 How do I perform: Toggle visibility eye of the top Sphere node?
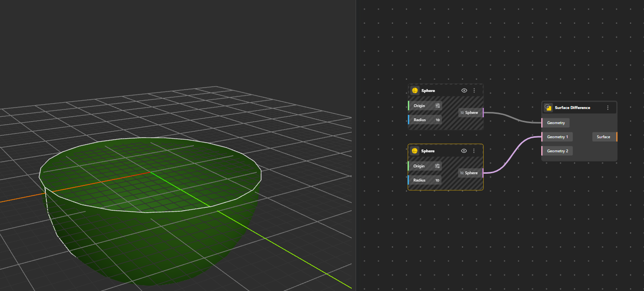464,91
